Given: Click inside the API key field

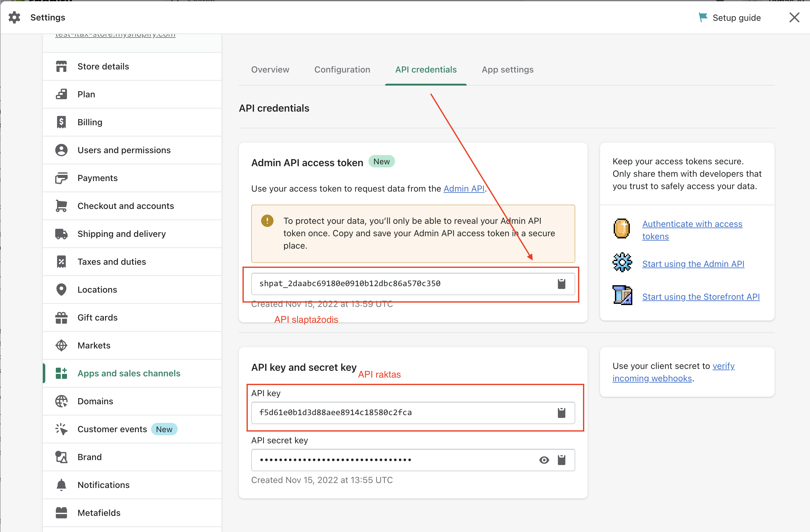Looking at the screenshot, I should click(x=391, y=413).
